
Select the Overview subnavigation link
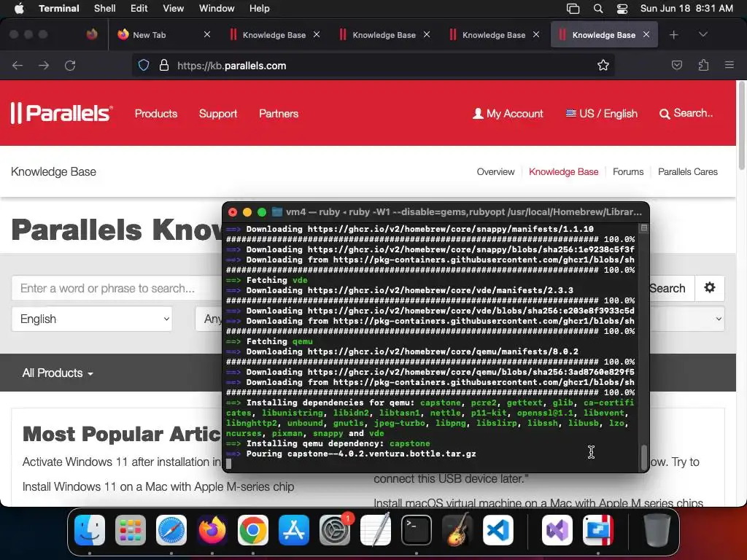[495, 171]
